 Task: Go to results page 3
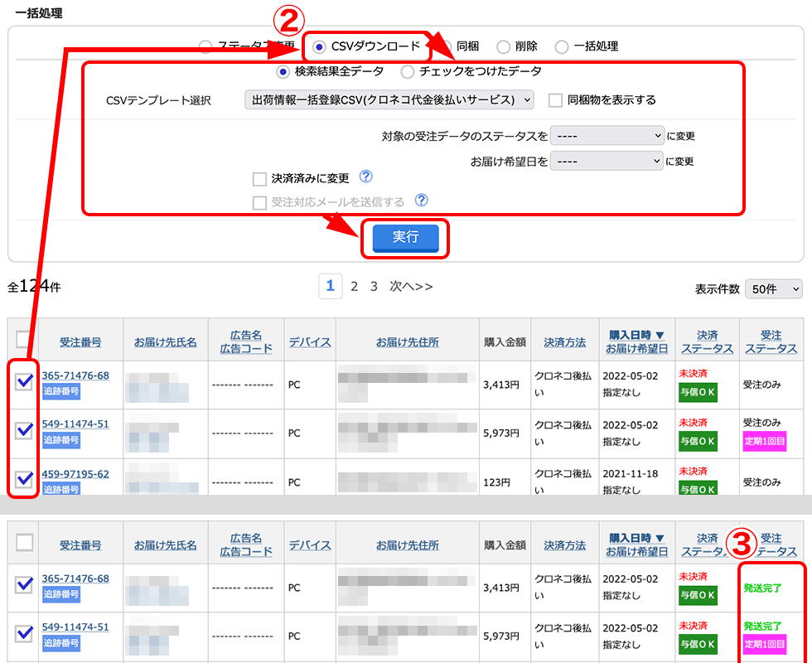click(374, 287)
